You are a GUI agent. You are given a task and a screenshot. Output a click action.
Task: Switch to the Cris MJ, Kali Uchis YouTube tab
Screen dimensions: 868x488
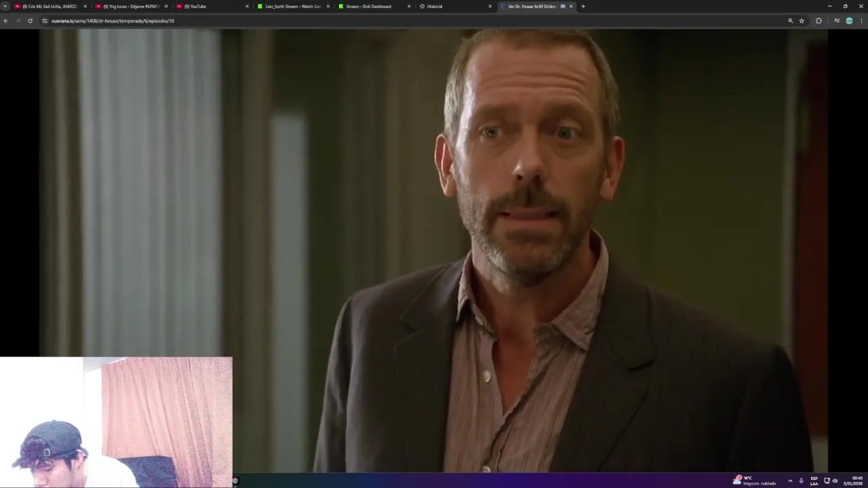[x=50, y=6]
